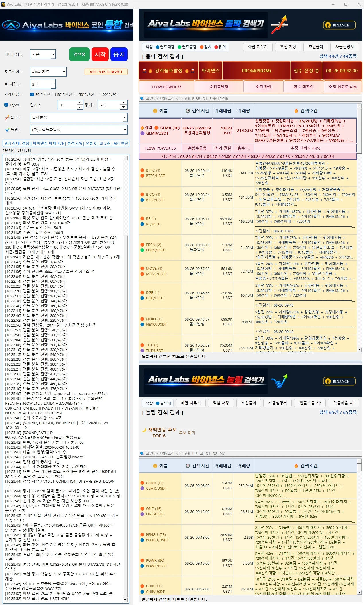Click the VER: V16.3I-W29-1 version label

[106, 72]
